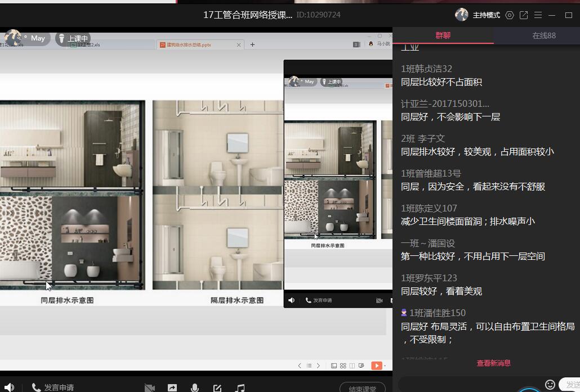Open the emoji picker in chat
The image size is (580, 392).
tap(550, 384)
